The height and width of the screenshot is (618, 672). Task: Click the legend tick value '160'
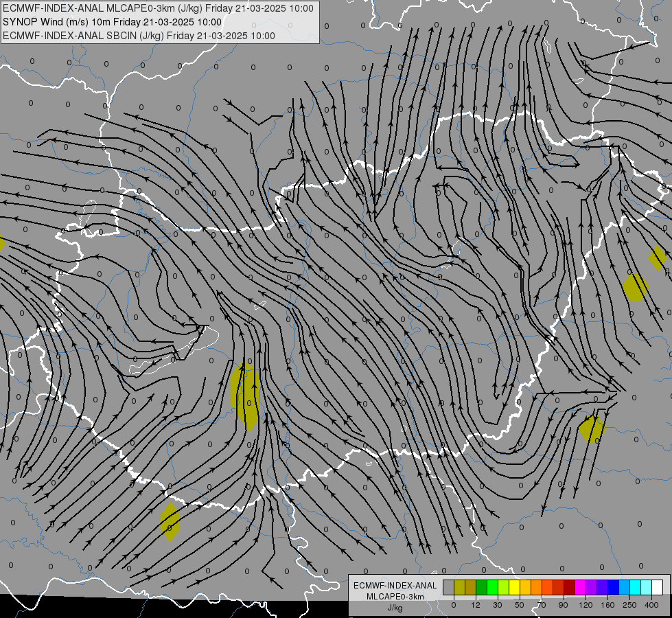tap(607, 605)
